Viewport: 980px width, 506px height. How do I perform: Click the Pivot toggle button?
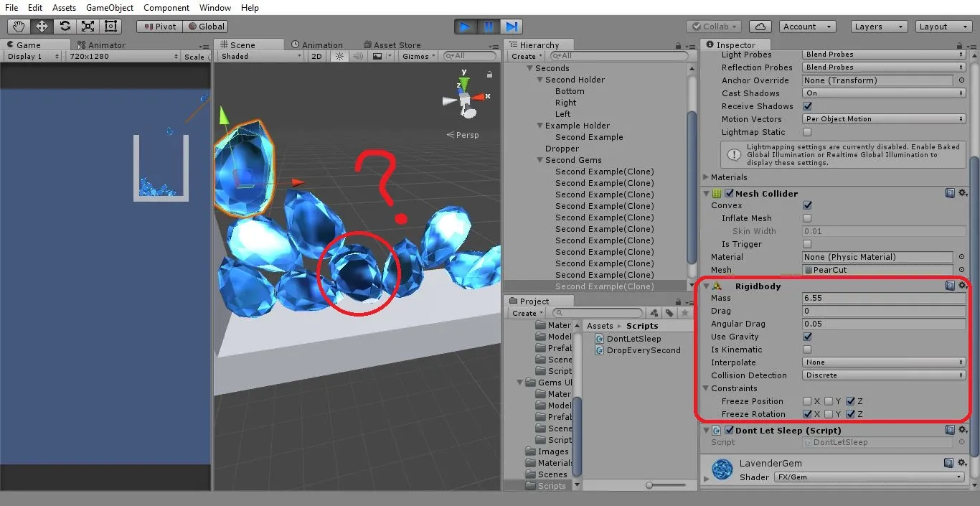click(x=160, y=27)
